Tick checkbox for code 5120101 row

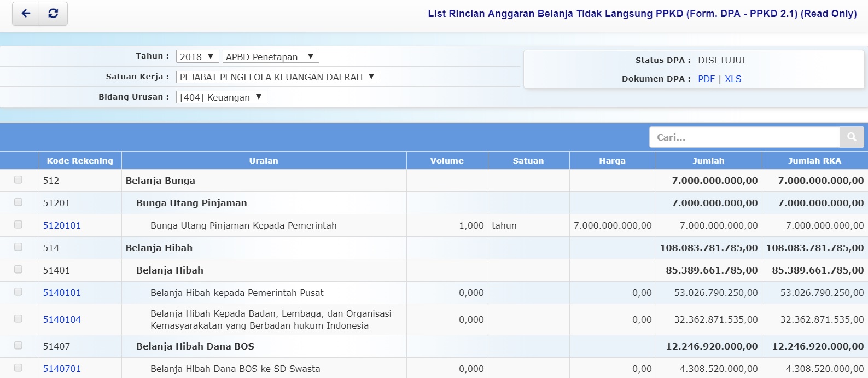pyautogui.click(x=18, y=225)
